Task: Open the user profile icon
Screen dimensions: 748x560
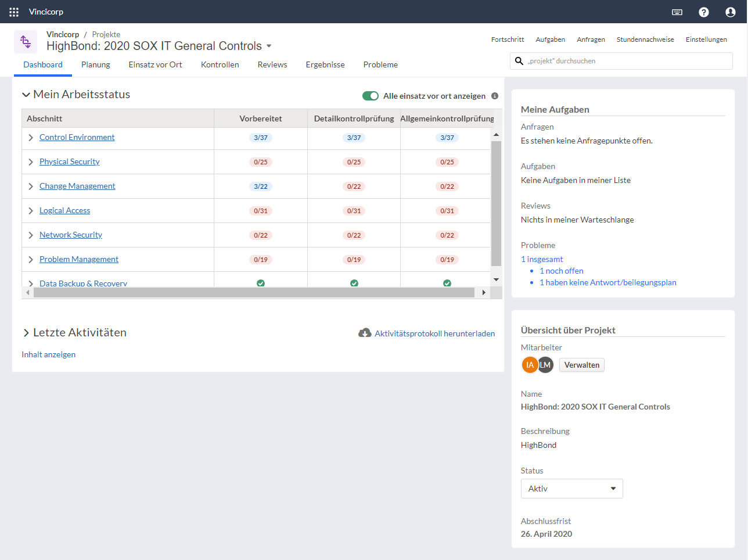Action: (731, 12)
